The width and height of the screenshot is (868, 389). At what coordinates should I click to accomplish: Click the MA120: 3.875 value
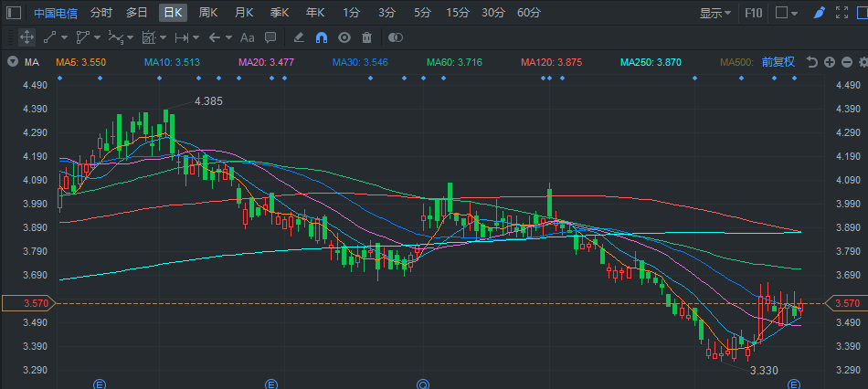click(x=551, y=62)
